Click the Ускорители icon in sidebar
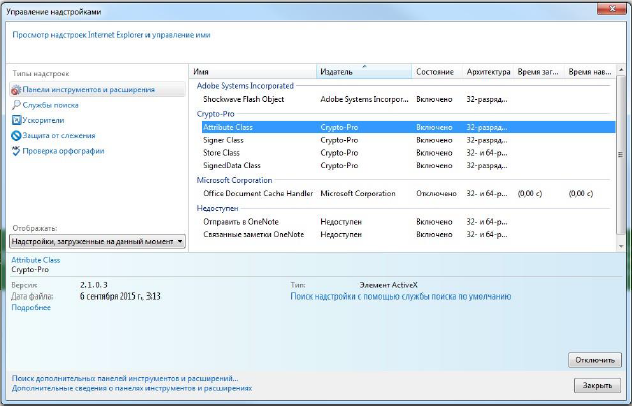This screenshot has height=410, width=632. [16, 120]
